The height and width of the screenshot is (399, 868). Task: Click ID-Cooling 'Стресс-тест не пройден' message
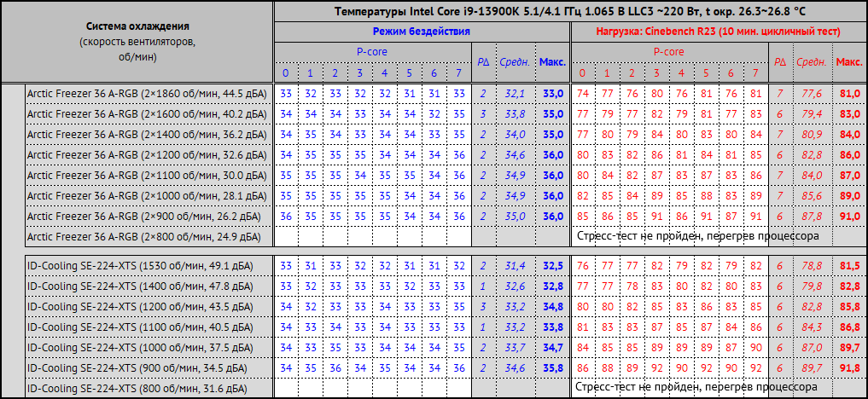coord(696,386)
